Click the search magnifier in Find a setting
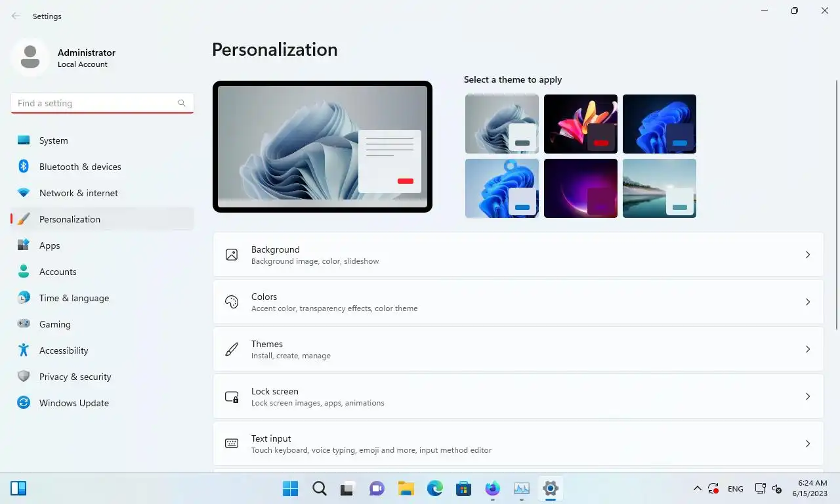Screen dimensions: 840x504 point(182,103)
